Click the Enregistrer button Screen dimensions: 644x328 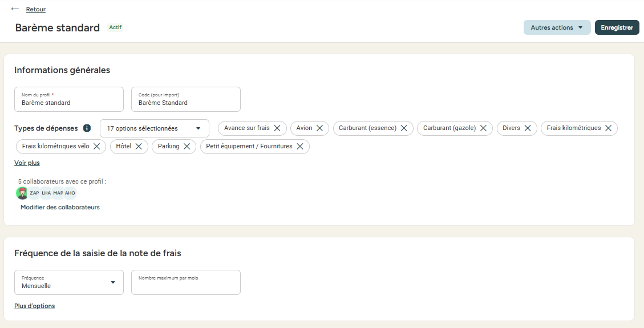tap(617, 27)
